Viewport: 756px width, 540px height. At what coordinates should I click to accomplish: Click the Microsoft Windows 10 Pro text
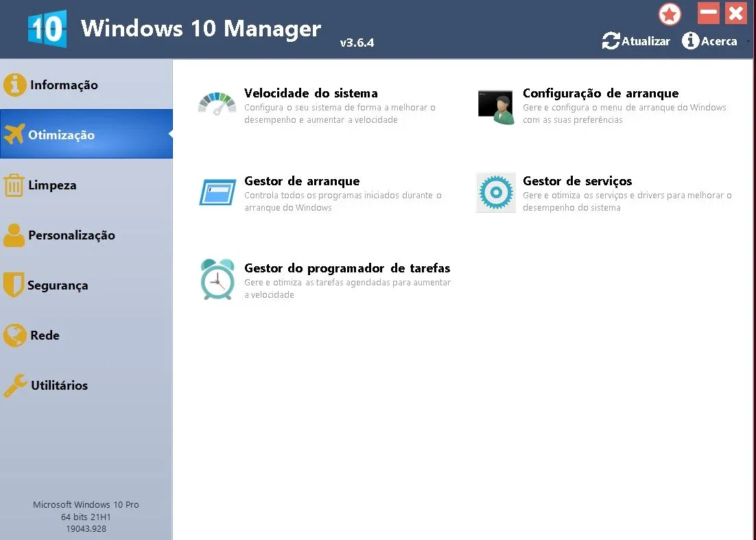pyautogui.click(x=86, y=505)
